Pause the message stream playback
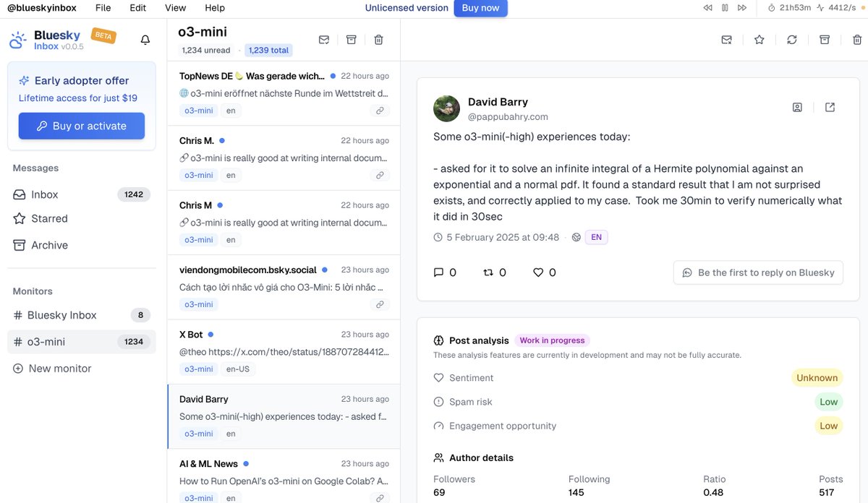 [x=724, y=8]
